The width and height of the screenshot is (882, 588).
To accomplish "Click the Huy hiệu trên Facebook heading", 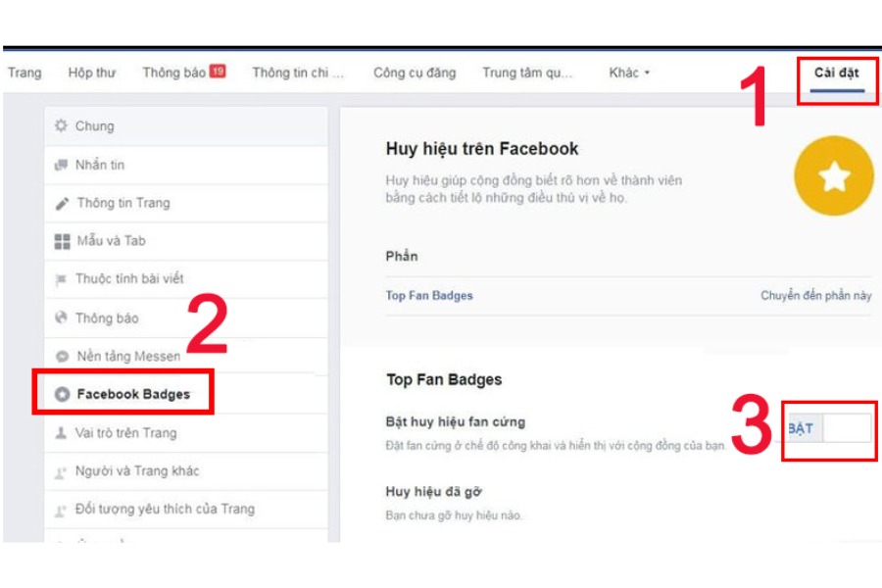I will coord(482,149).
